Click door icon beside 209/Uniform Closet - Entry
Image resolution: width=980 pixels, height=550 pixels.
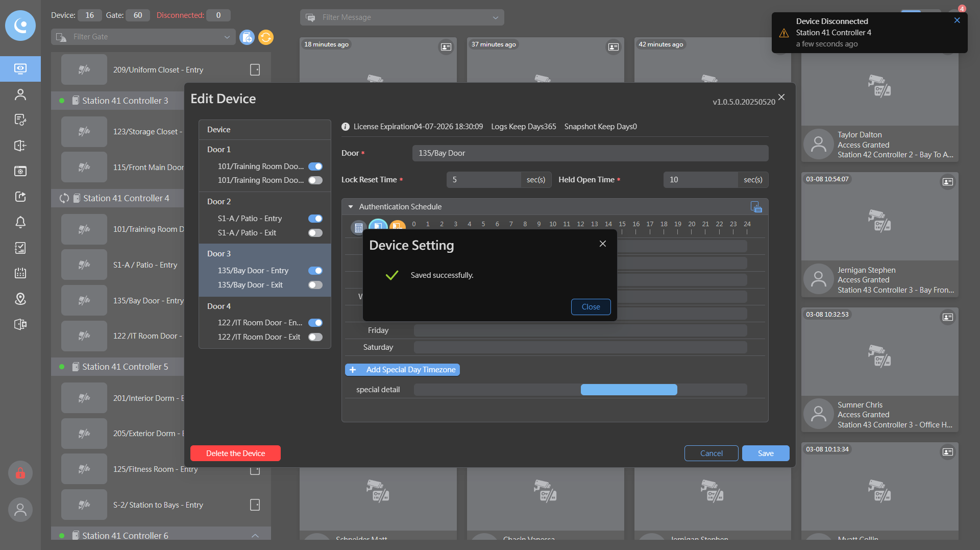tap(255, 70)
